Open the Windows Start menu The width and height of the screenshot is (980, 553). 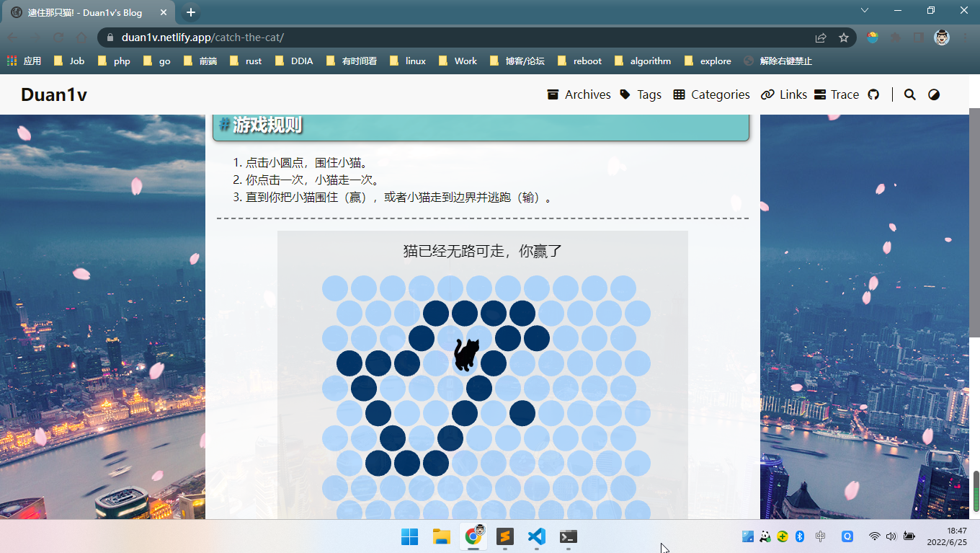coord(409,536)
